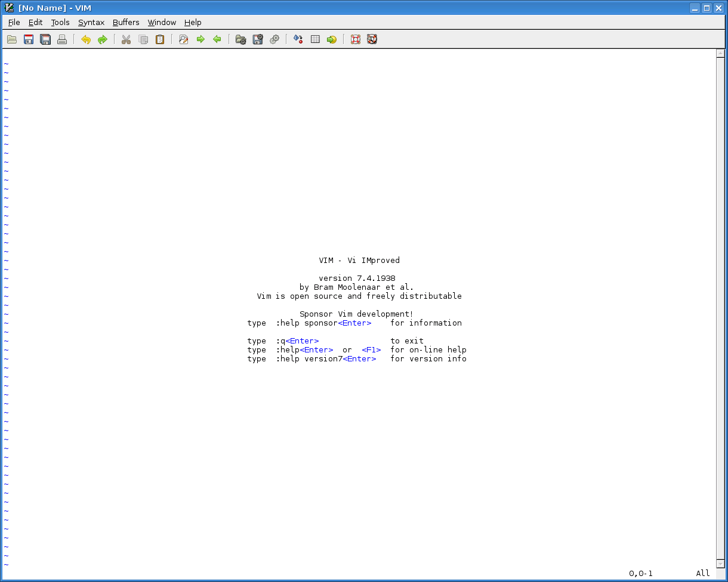The width and height of the screenshot is (728, 582).
Task: Open the Edit menu
Action: [36, 22]
